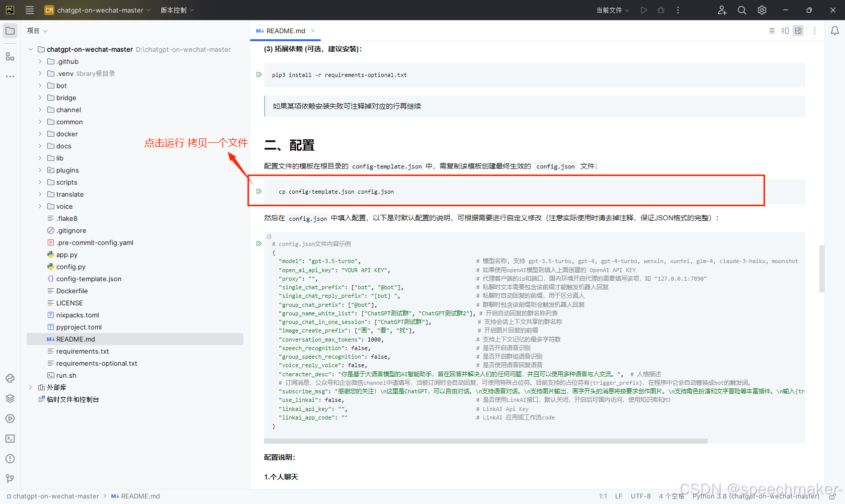The height and width of the screenshot is (504, 845).
Task: Click the editor vertical scrollbar thumb
Action: click(822, 269)
